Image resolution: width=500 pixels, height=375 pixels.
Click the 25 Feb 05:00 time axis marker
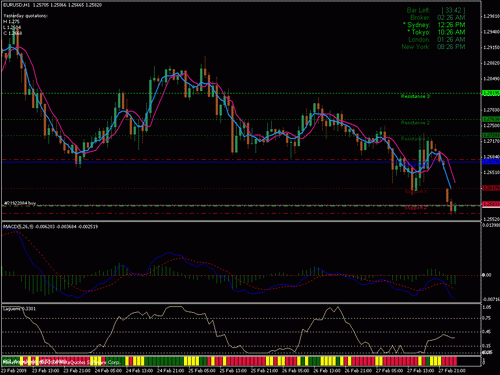(202, 370)
